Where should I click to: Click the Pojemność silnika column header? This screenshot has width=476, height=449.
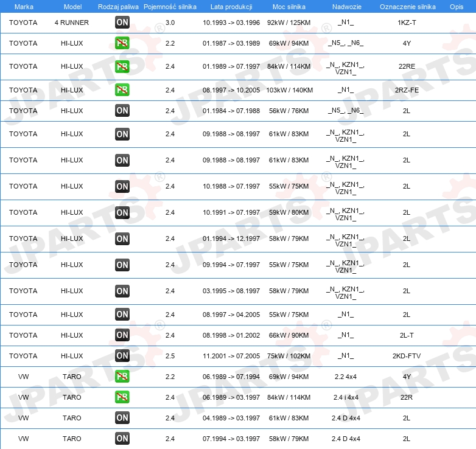pos(170,7)
